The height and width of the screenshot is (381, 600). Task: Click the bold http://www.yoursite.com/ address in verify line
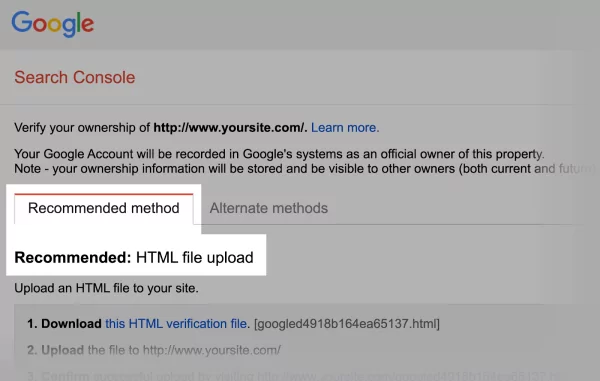[230, 127]
